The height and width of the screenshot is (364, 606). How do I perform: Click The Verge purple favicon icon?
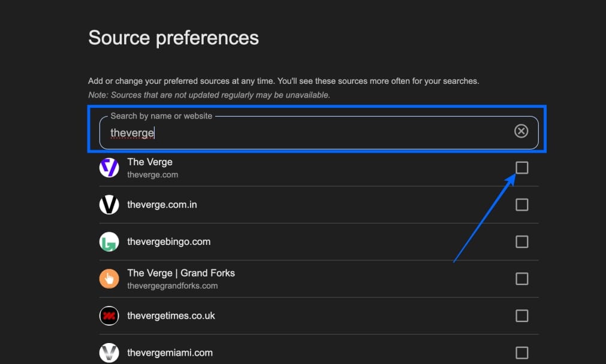[109, 168]
